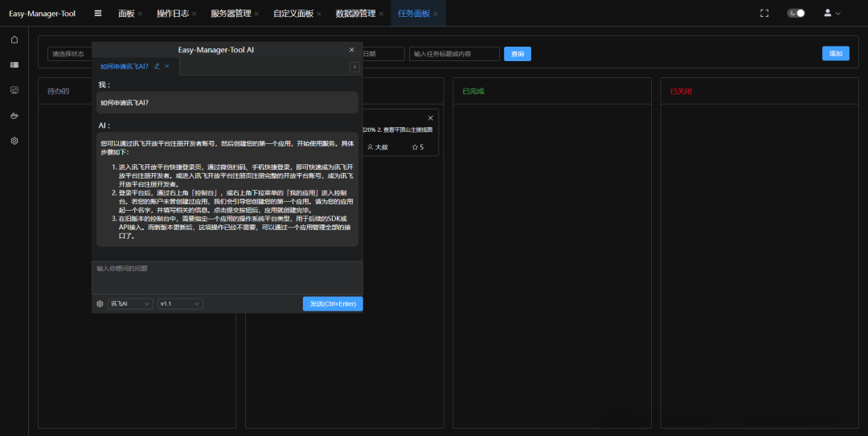Collapse sidebar with the hamburger menu icon
Viewport: 868px width, 436px height.
[98, 14]
